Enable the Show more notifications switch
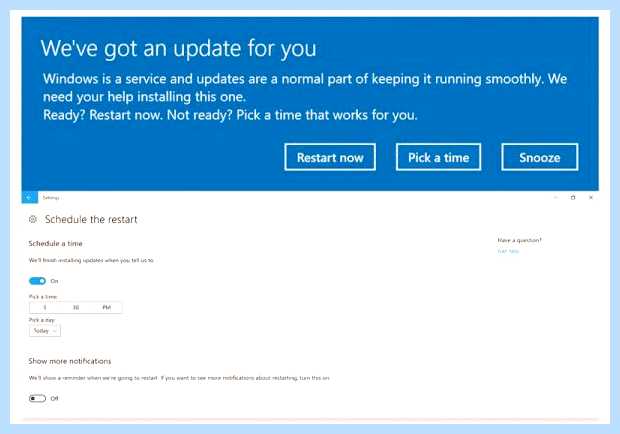 [x=38, y=398]
